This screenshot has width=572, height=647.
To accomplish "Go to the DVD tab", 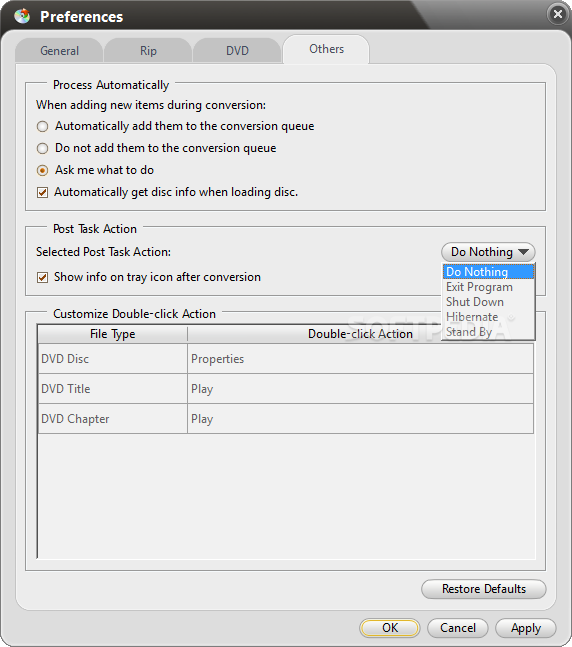I will 237,51.
